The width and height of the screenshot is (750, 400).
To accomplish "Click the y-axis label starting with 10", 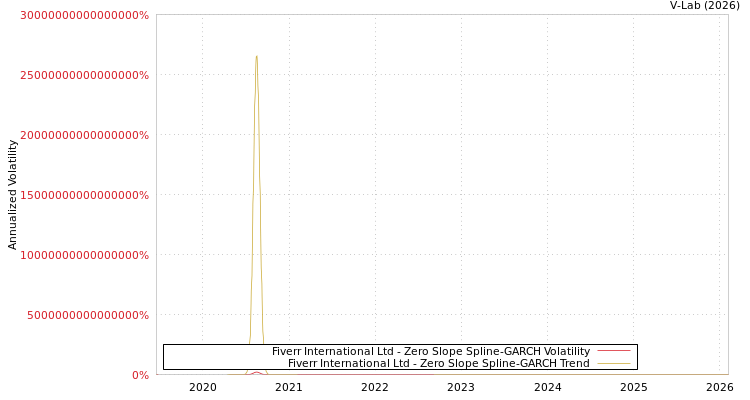I will tap(84, 255).
